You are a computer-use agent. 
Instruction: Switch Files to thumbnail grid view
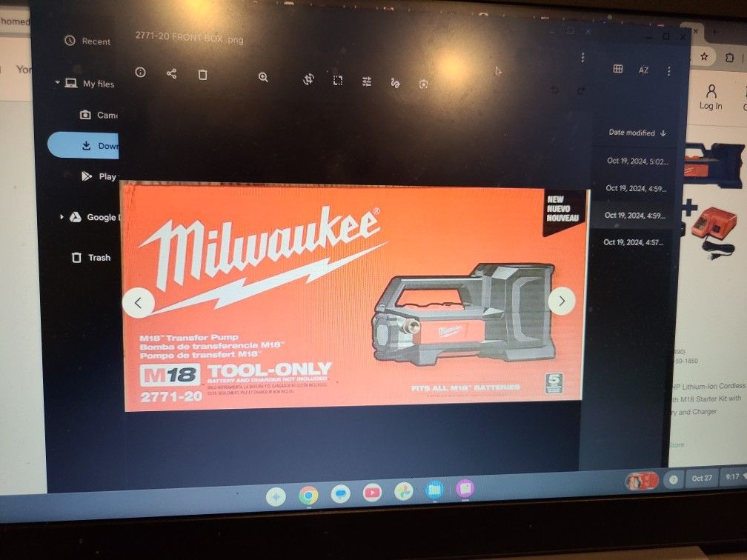[617, 69]
